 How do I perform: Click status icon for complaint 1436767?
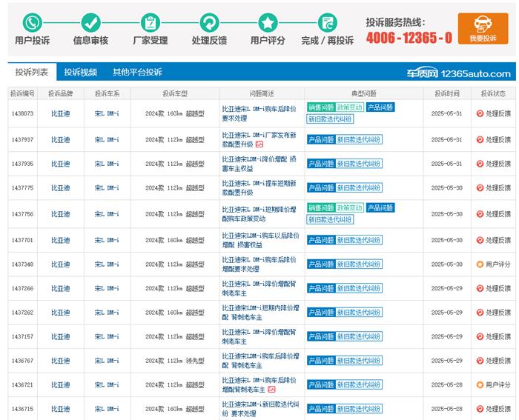(480, 361)
